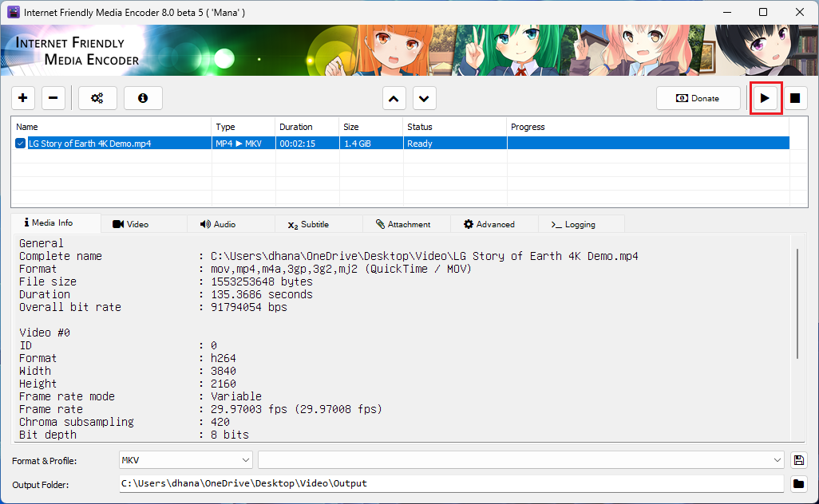Image resolution: width=819 pixels, height=504 pixels.
Task: Click the minus icon to remove file
Action: [x=53, y=98]
